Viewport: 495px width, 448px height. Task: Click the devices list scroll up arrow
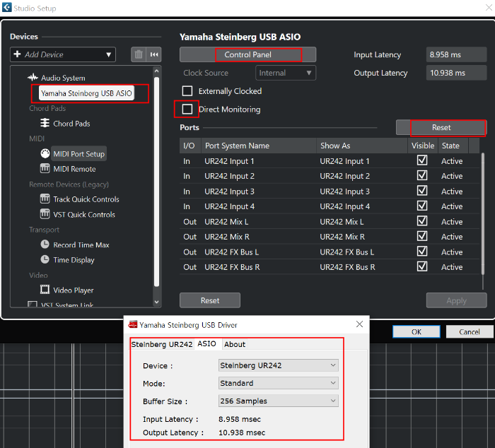(x=156, y=71)
